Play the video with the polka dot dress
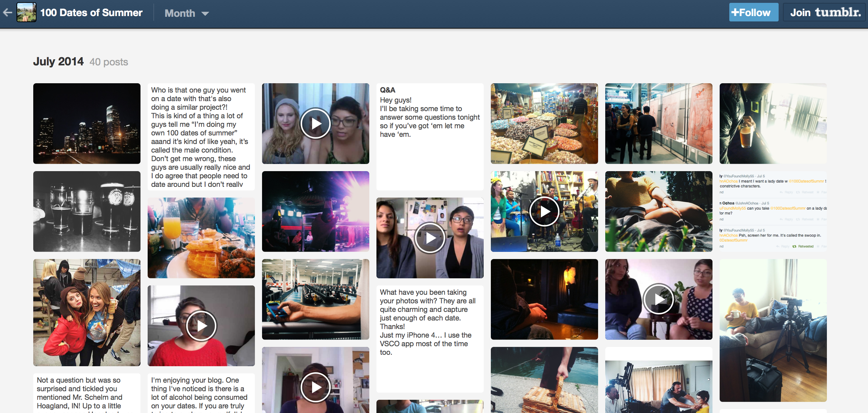Image resolution: width=868 pixels, height=413 pixels. 659,299
